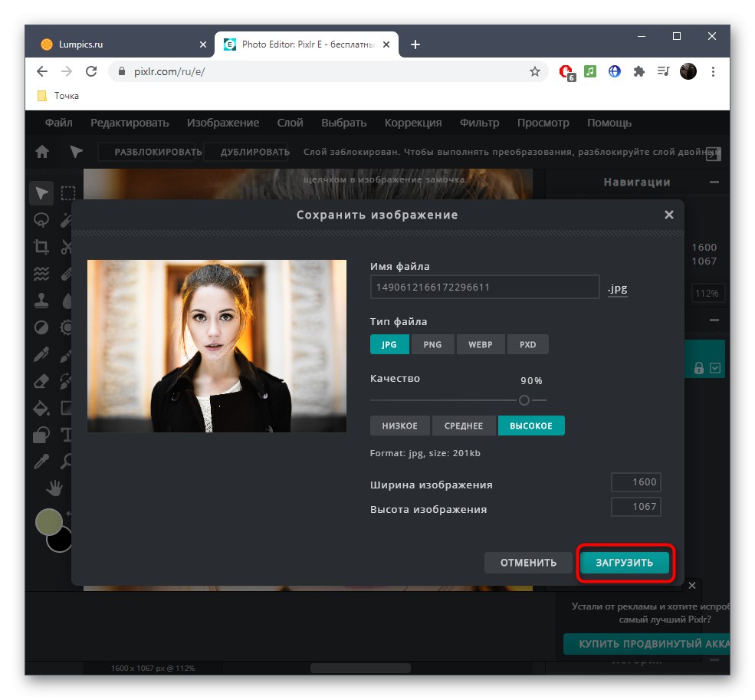This screenshot has height=700, width=755.
Task: Collapse the layers panel below navigation
Action: 714,320
